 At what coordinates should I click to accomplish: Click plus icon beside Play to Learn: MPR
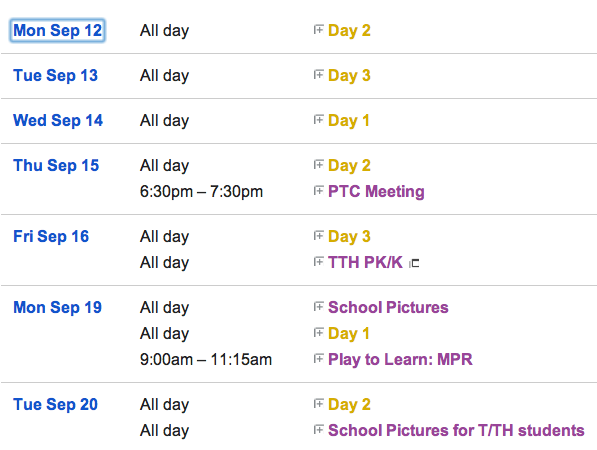pos(318,358)
